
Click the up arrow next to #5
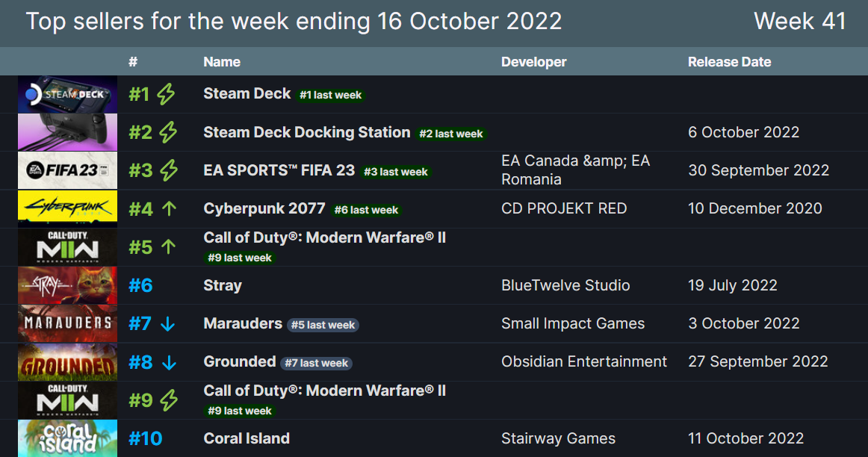pos(168,246)
